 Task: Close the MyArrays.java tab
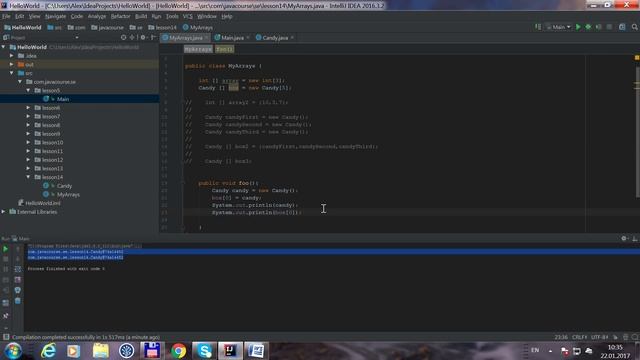[207, 38]
